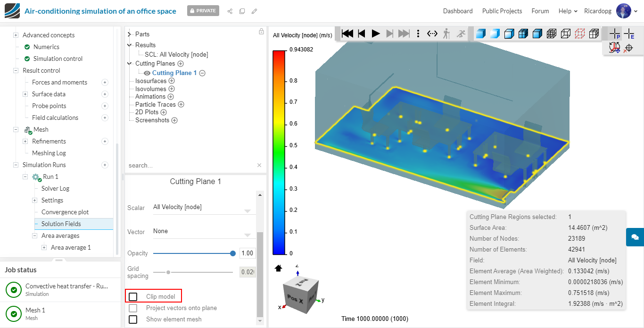Add a new isovolume
This screenshot has width=644, height=328.
pyautogui.click(x=172, y=89)
